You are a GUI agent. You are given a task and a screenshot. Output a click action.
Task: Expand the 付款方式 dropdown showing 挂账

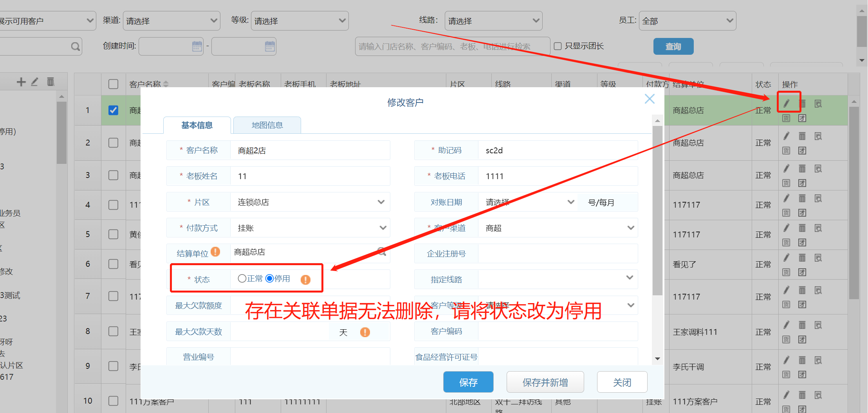pos(310,228)
